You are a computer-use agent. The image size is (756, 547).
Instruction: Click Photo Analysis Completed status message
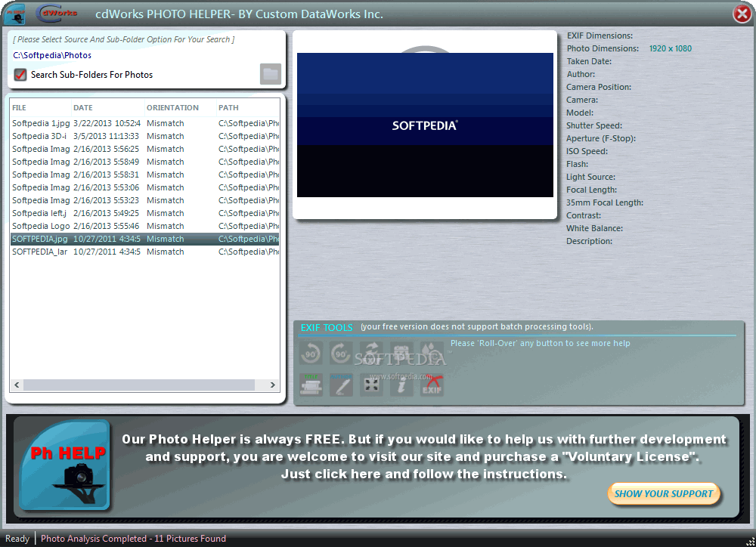(133, 539)
